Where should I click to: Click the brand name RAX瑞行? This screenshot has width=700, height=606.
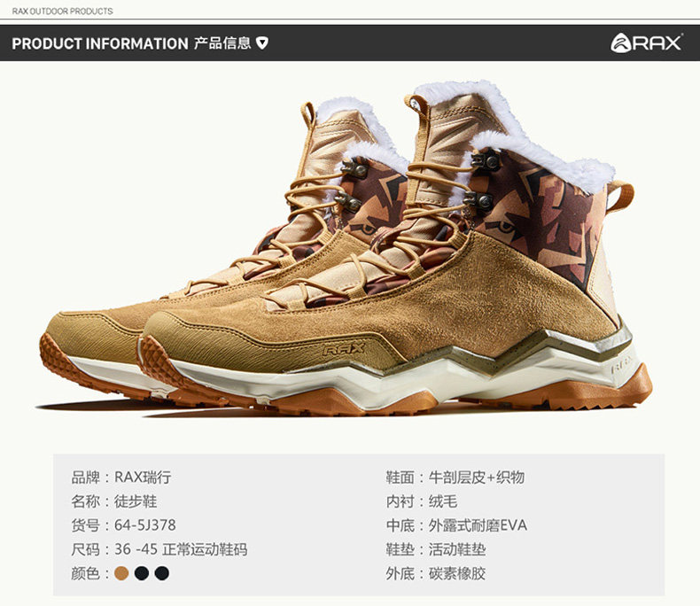[143, 477]
